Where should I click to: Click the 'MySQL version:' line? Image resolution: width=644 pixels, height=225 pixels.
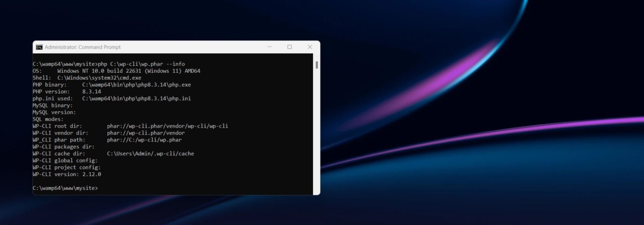click(54, 112)
